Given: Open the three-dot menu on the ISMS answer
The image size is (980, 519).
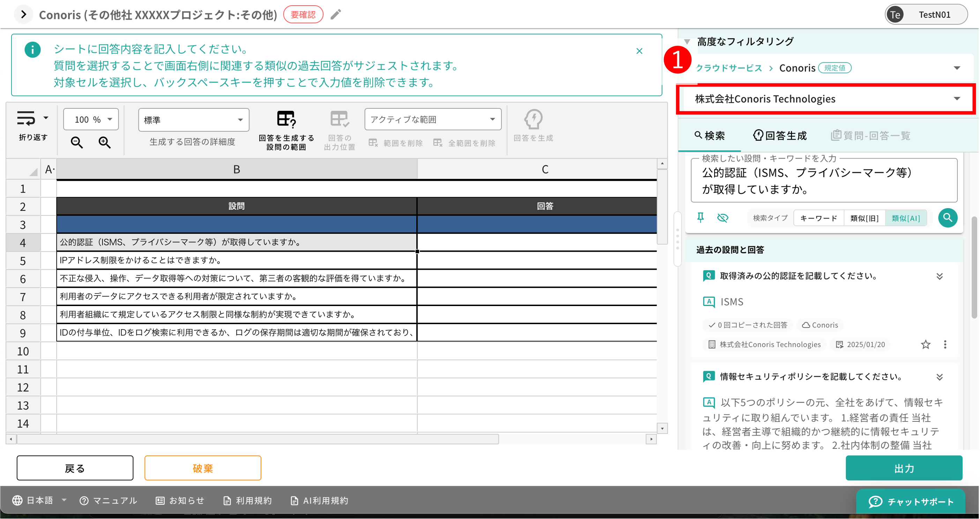Looking at the screenshot, I should pyautogui.click(x=945, y=344).
